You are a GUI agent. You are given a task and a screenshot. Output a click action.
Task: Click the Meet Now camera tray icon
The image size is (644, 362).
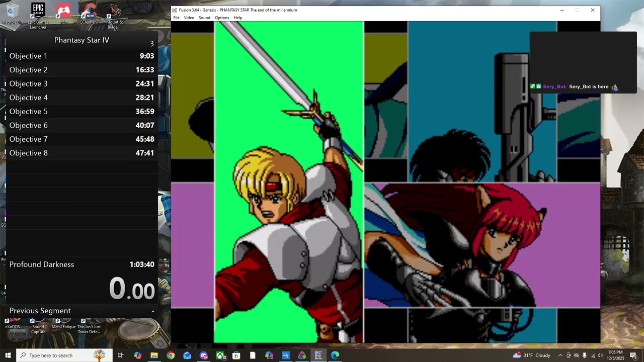point(569,355)
